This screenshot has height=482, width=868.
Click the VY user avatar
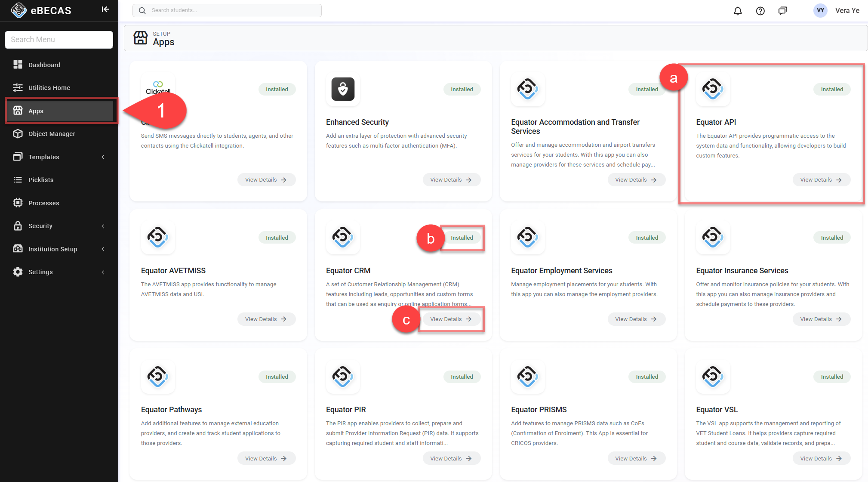[820, 10]
